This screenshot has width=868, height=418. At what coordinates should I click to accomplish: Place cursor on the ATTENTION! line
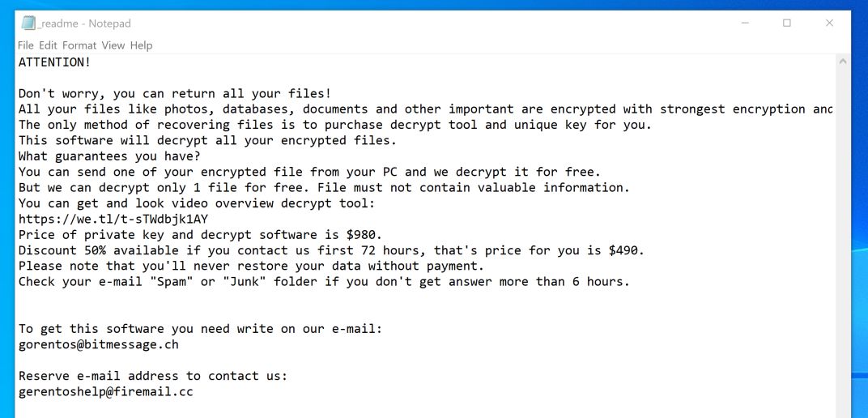[x=54, y=62]
